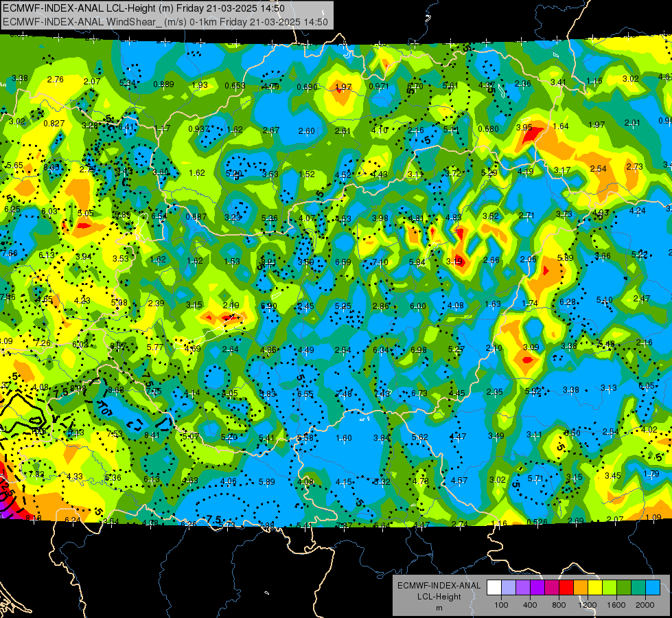Click the wind shear value 4.24
Viewport: 672px width, 618px height.
pyautogui.click(x=637, y=211)
